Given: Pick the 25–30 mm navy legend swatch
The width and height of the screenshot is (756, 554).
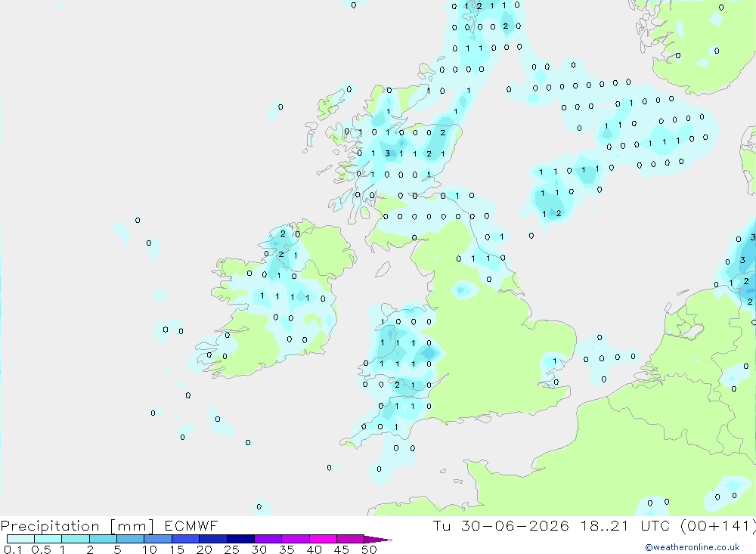Looking at the screenshot, I should (240, 539).
